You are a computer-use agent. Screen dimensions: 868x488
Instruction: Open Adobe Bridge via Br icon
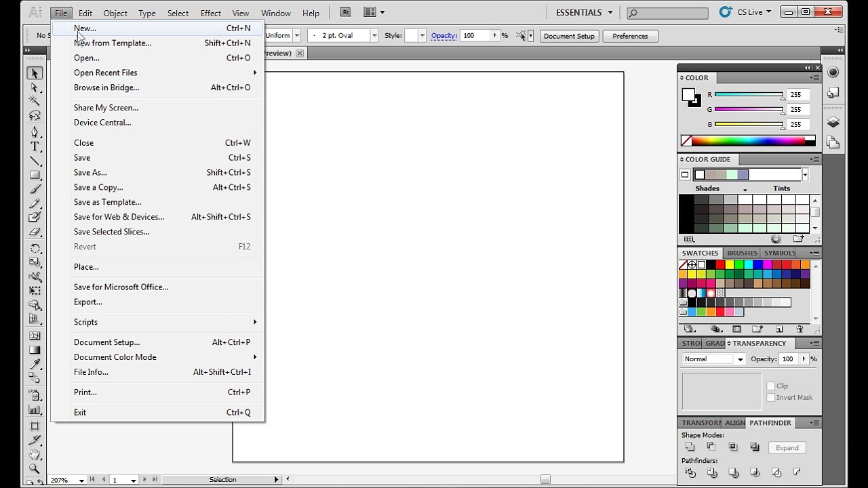(x=346, y=12)
